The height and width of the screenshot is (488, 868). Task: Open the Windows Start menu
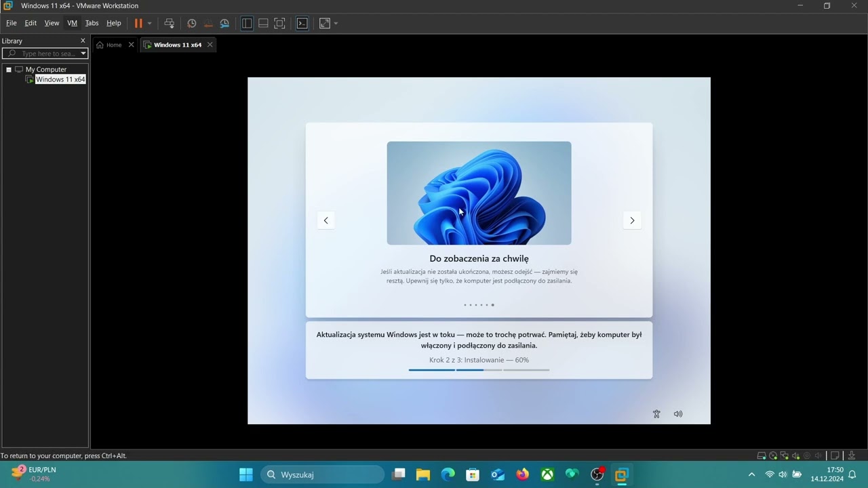click(x=246, y=474)
